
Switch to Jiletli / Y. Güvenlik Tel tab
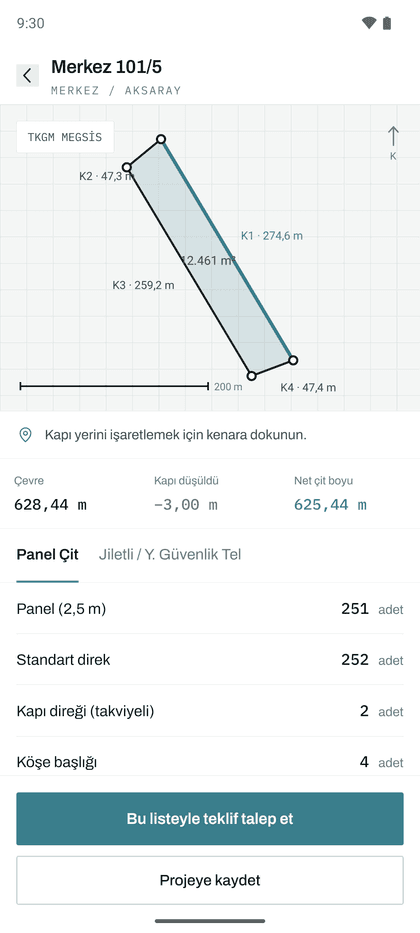click(170, 555)
